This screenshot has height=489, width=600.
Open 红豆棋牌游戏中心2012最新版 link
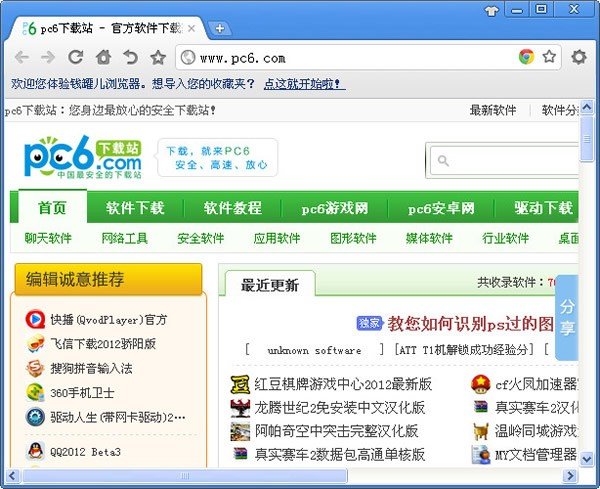click(x=342, y=383)
